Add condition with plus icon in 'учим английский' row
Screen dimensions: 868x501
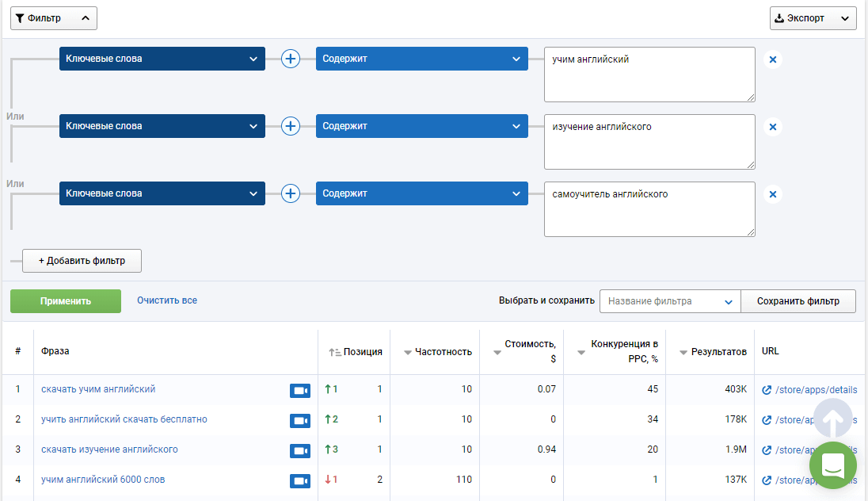point(291,59)
